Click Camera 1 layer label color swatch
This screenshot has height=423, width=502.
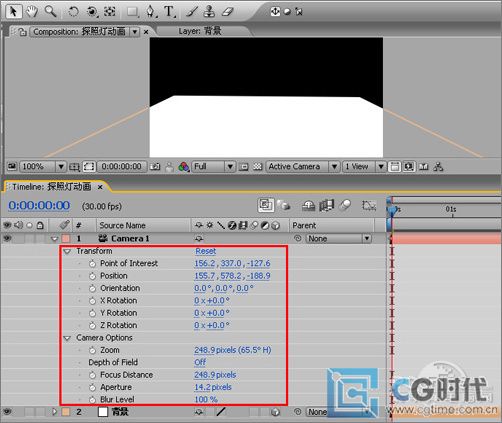tap(66, 239)
